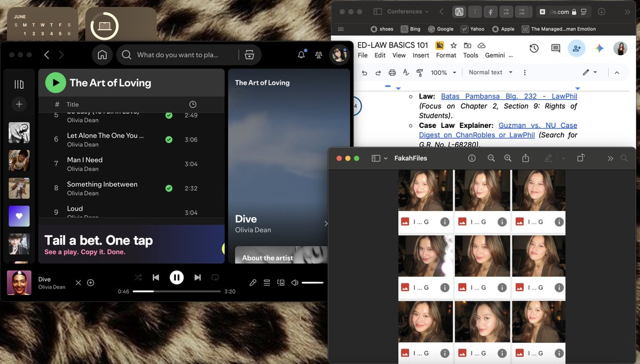The image size is (640, 364).
Task: Open Olivia Dean link under Something Inbetween
Action: [83, 193]
